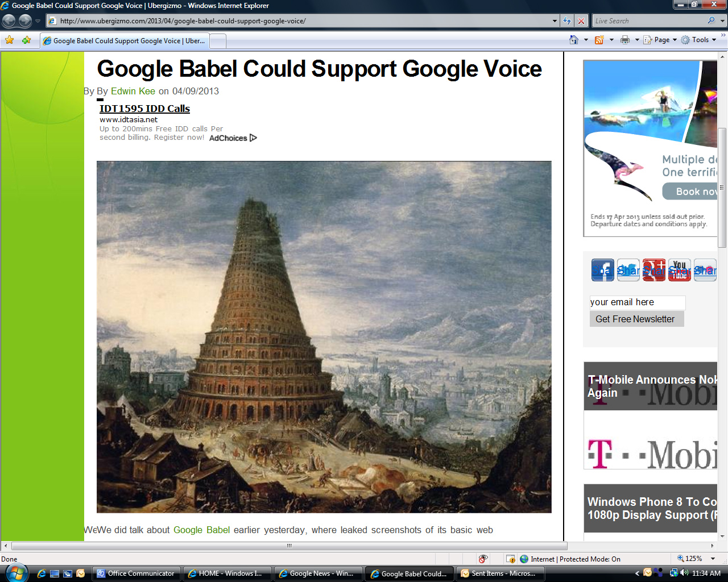Open the Page menu
This screenshot has width=728, height=582.
tap(660, 40)
